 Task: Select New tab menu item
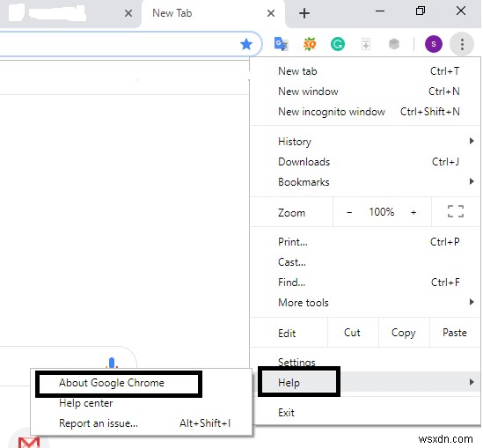(365, 71)
